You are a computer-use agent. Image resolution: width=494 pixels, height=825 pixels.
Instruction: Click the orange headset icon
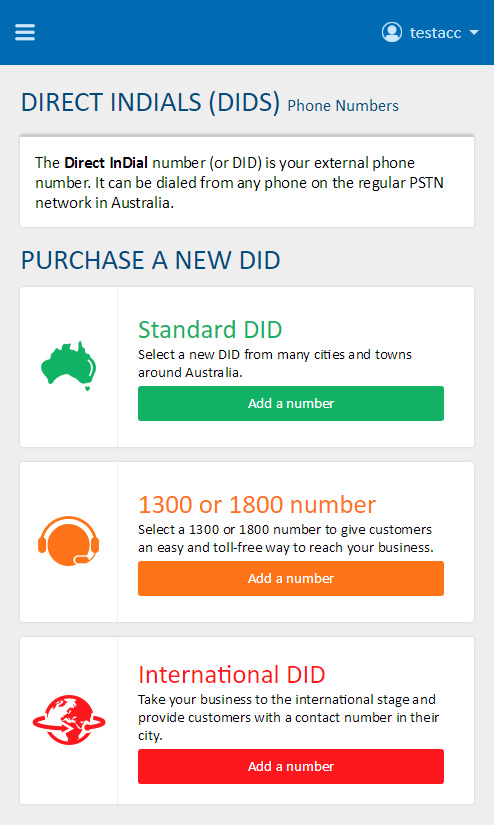68,541
